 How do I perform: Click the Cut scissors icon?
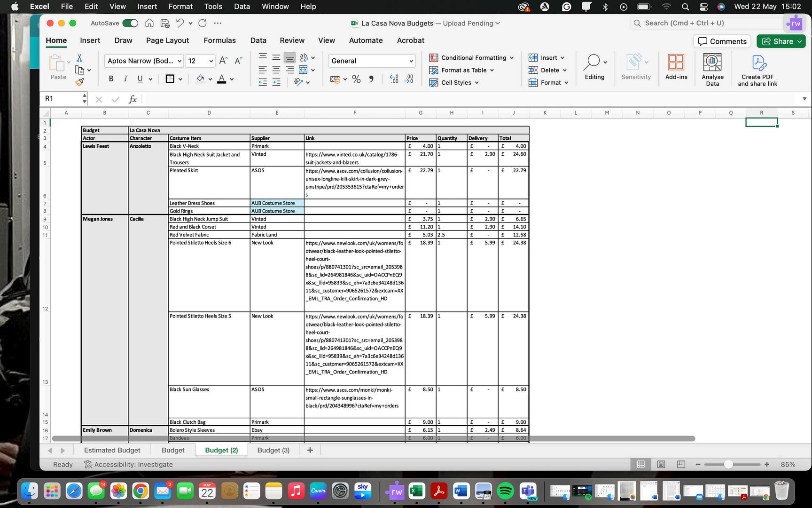click(79, 58)
